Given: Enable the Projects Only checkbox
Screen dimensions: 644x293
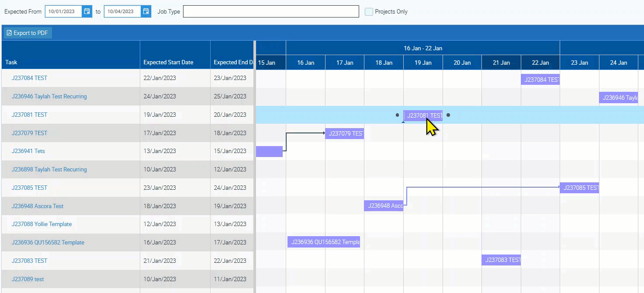Looking at the screenshot, I should click(x=369, y=12).
